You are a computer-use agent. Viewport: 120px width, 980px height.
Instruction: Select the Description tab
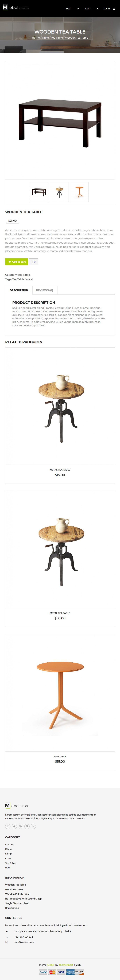tap(19, 290)
